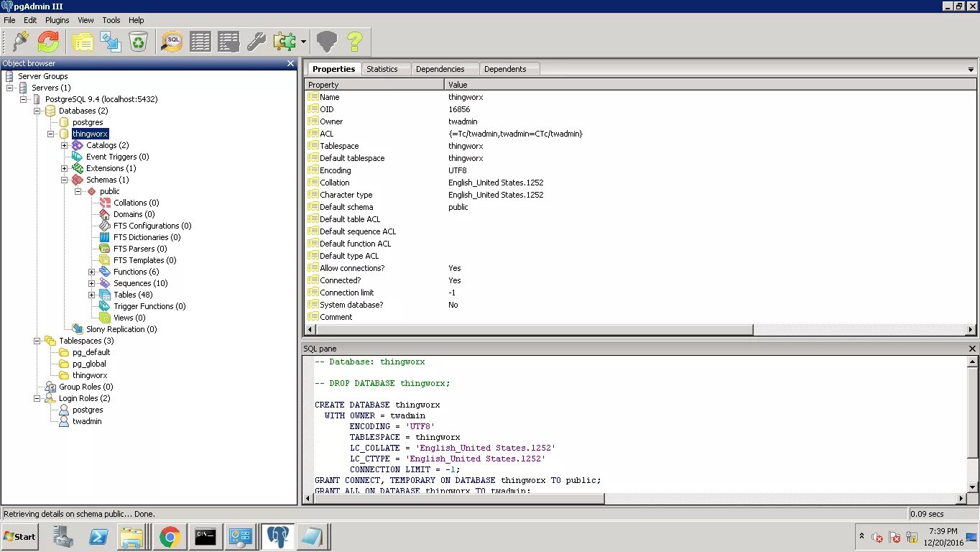
Task: Select Domains (0) tree item
Action: point(134,214)
